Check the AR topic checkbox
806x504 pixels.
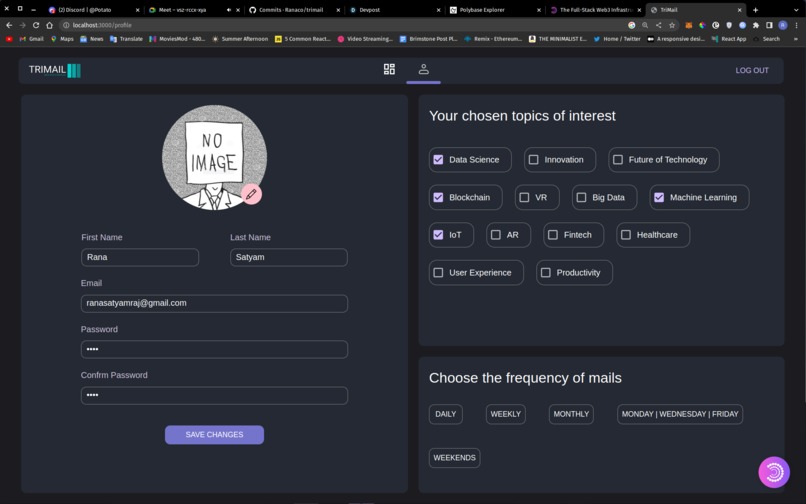496,235
